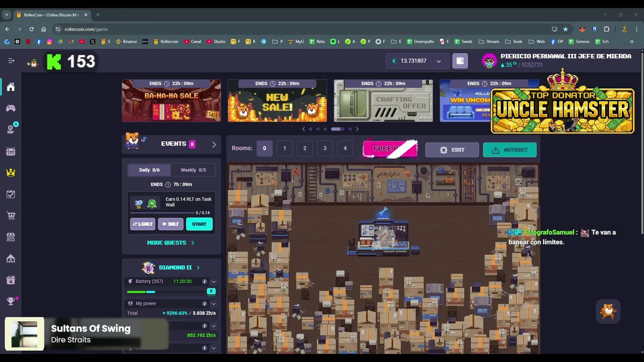Screen dimensions: 644x362
Task: Show all bookmarks overflow chevron
Action: tap(631, 42)
